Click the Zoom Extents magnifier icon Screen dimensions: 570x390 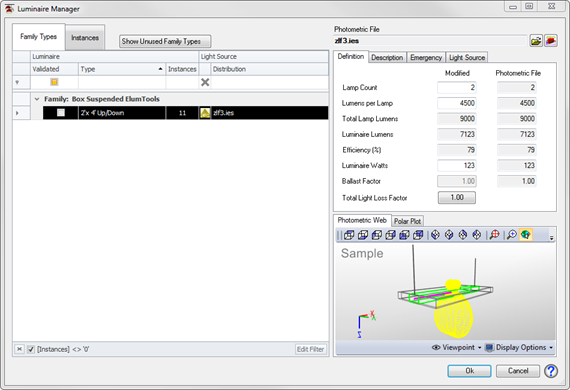click(494, 235)
